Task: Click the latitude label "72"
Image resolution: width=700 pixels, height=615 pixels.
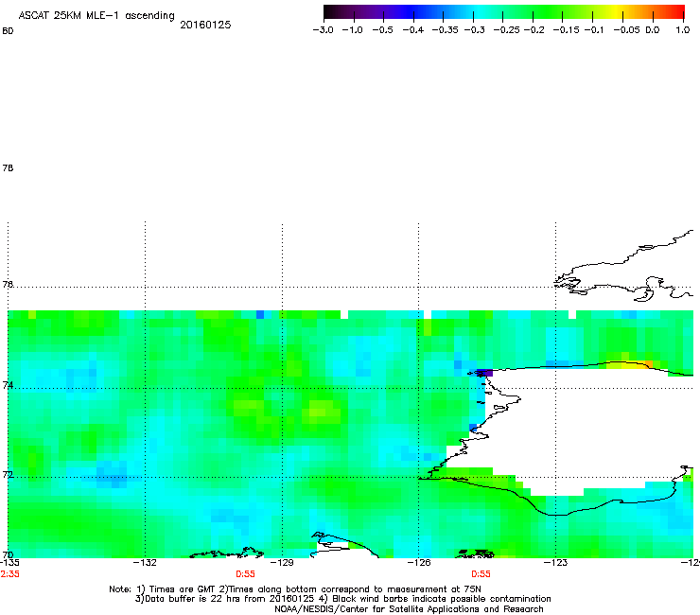Action: [x=8, y=475]
